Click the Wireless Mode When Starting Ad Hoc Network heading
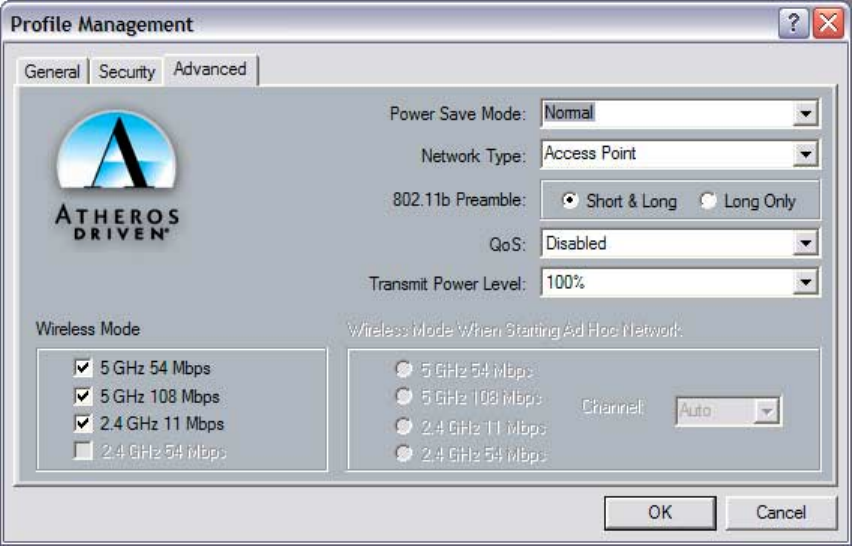 515,330
